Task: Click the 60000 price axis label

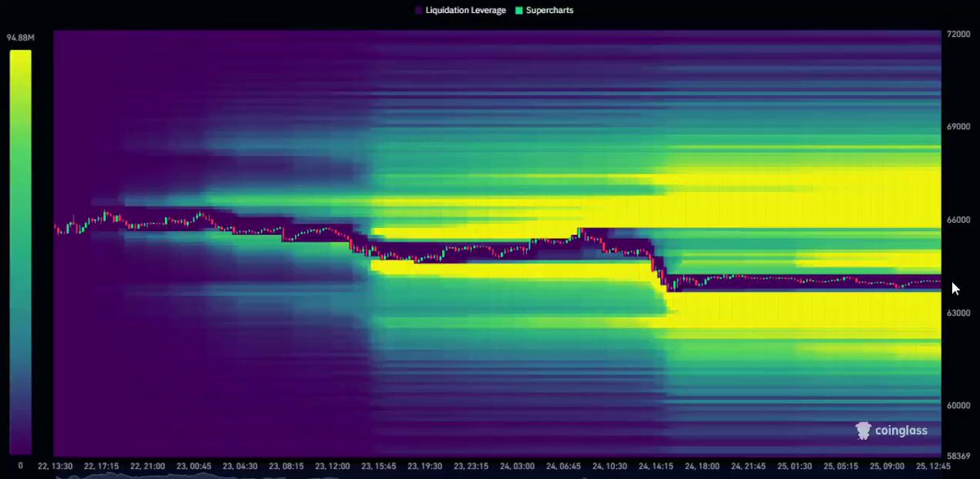Action: [958, 406]
